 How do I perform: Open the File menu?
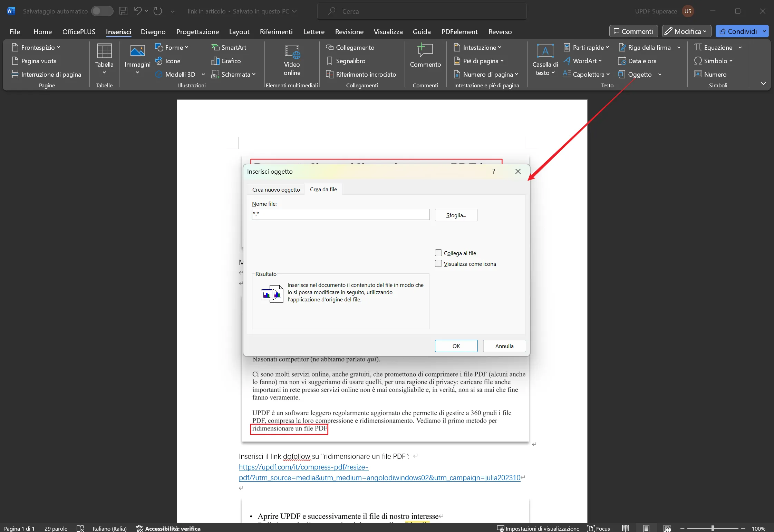point(15,32)
